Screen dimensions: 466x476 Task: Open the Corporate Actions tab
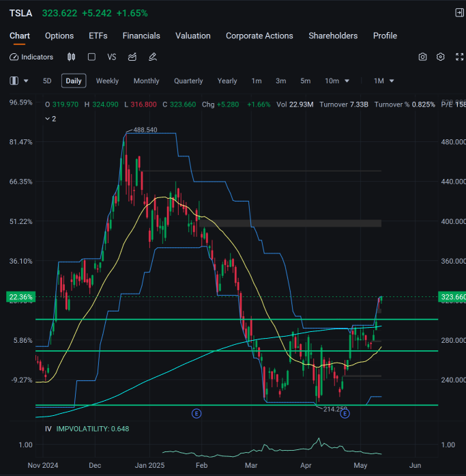coord(259,36)
